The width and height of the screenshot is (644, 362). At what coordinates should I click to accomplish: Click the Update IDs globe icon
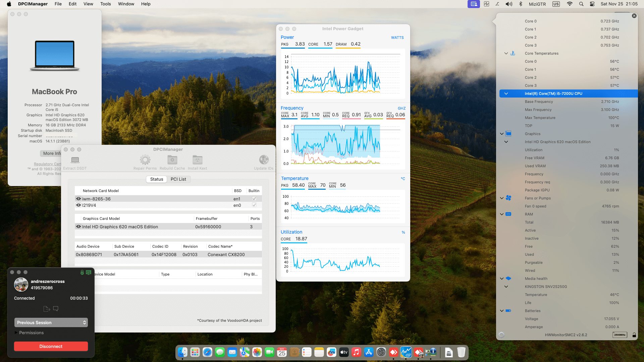pos(264,160)
